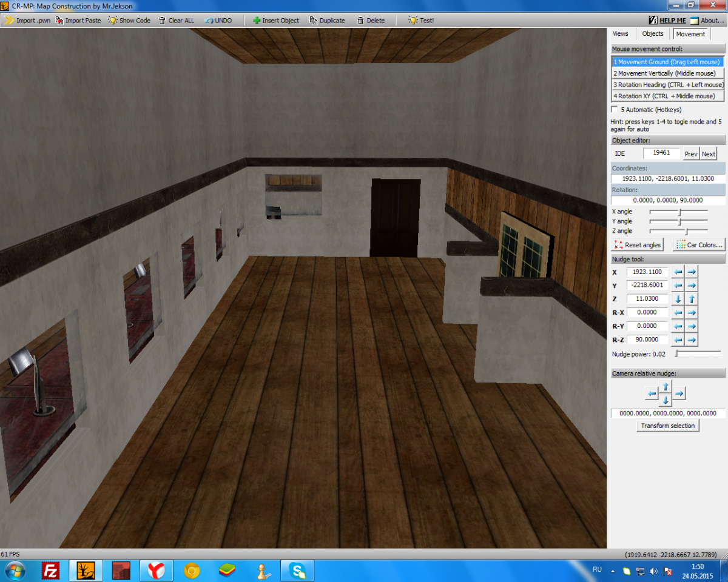This screenshot has width=728, height=582.
Task: Click Test! lightbulb button
Action: click(x=421, y=20)
